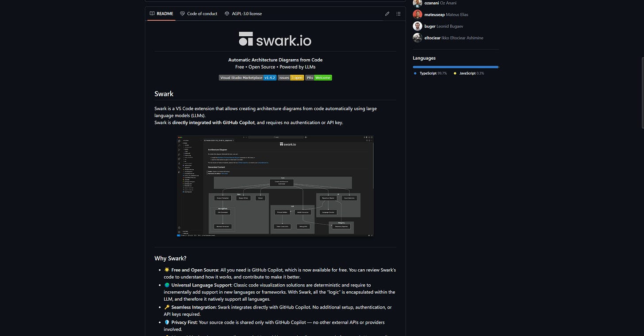Viewport: 644px width, 336px height.
Task: Open the README outline list icon
Action: [x=399, y=14]
